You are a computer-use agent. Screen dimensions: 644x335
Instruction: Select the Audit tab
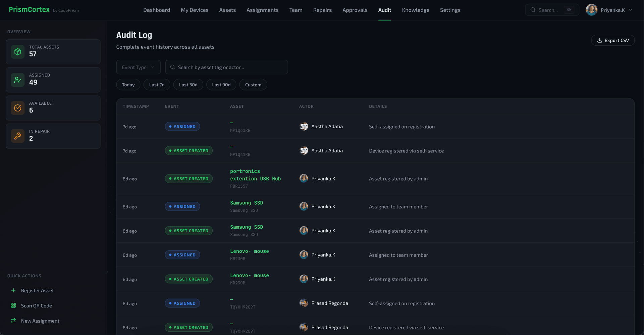pos(385,10)
